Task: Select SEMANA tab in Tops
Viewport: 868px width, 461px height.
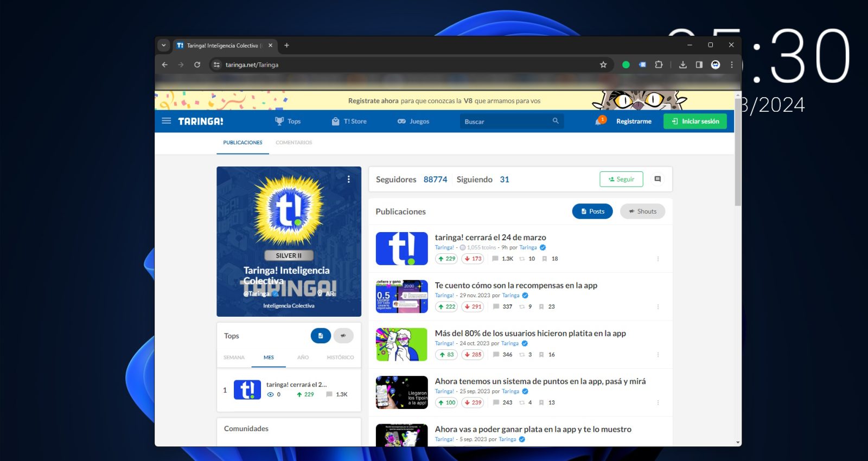Action: 234,357
